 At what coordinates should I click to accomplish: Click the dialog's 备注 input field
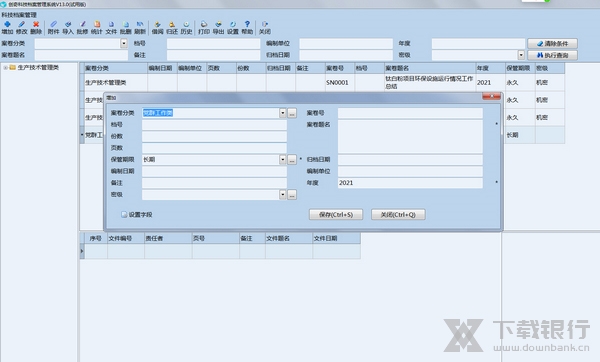pos(214,183)
